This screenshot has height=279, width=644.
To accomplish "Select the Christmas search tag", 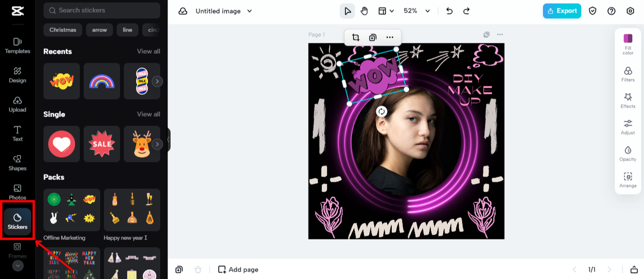I will click(63, 30).
